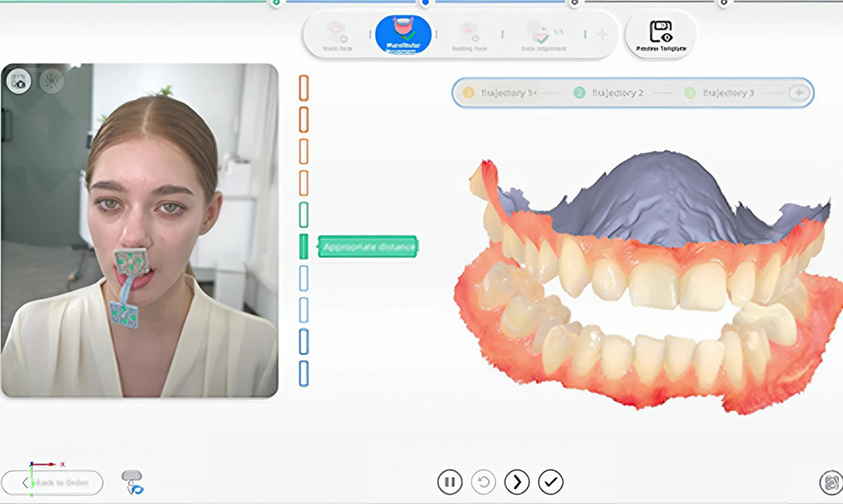Confirm the scan with the checkmark button
Screen dimensions: 843x504
(x=551, y=482)
